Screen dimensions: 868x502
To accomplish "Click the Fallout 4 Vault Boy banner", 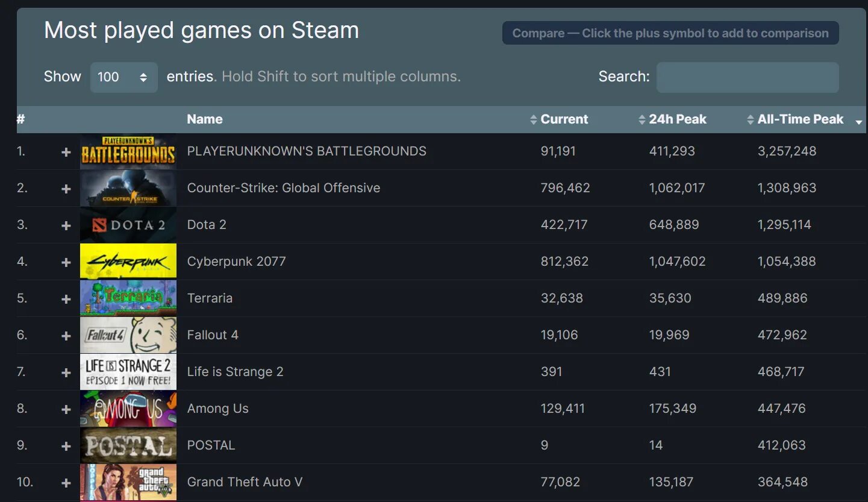I will pos(128,335).
